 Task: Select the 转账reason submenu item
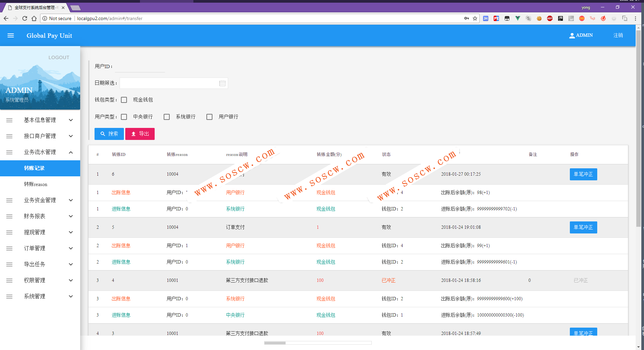pyautogui.click(x=40, y=184)
